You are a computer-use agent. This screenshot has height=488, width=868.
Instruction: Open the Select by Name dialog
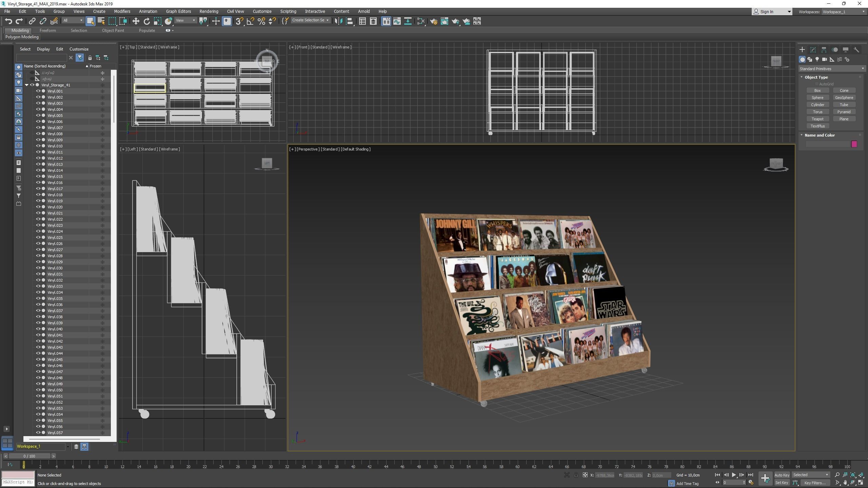point(101,21)
